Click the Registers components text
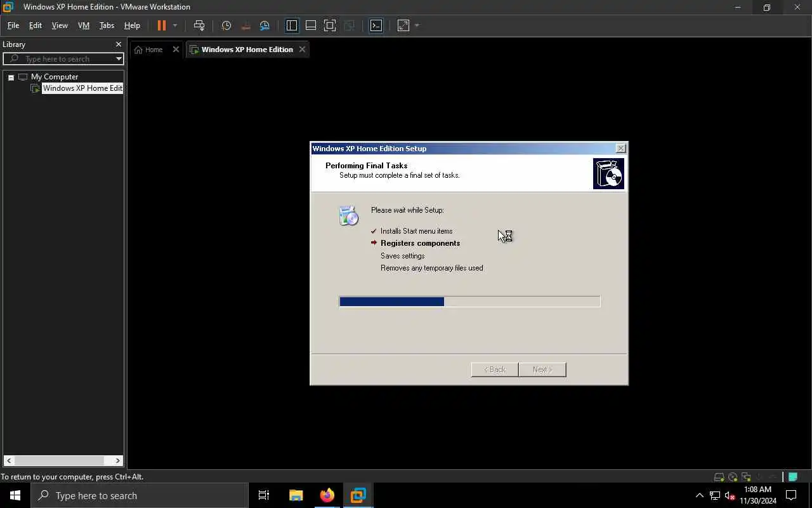The height and width of the screenshot is (508, 812). pos(421,243)
